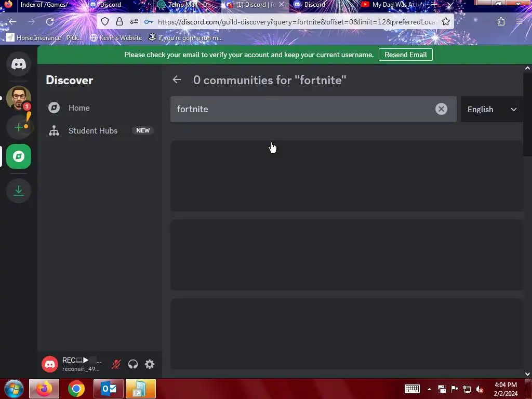This screenshot has width=532, height=399.
Task: Go back using arrow beside communities heading
Action: (177, 80)
